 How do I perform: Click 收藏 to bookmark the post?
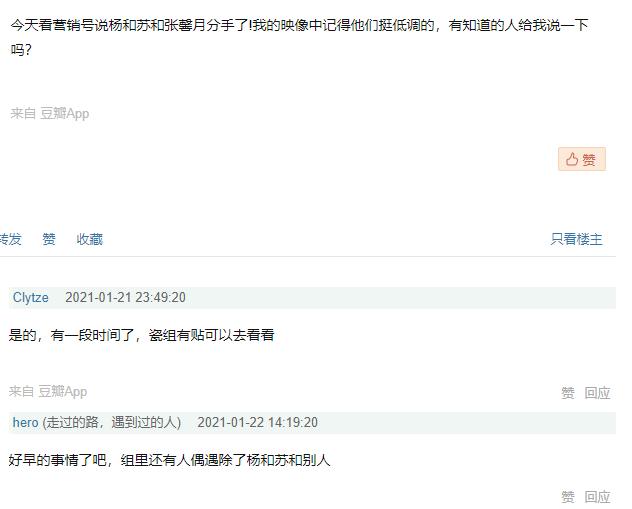(89, 239)
